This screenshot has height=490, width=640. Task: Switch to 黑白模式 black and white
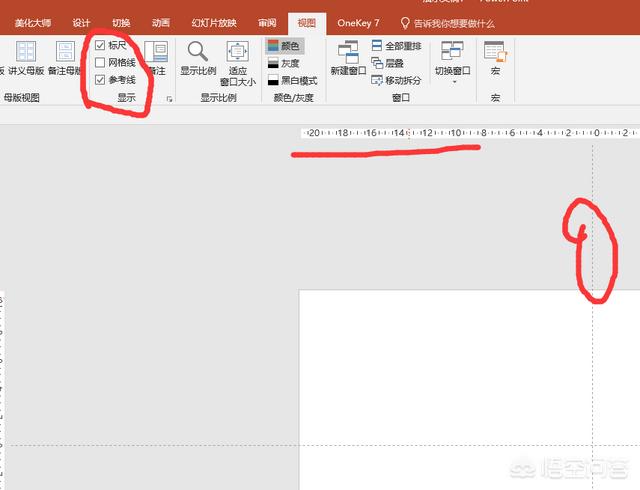291,80
